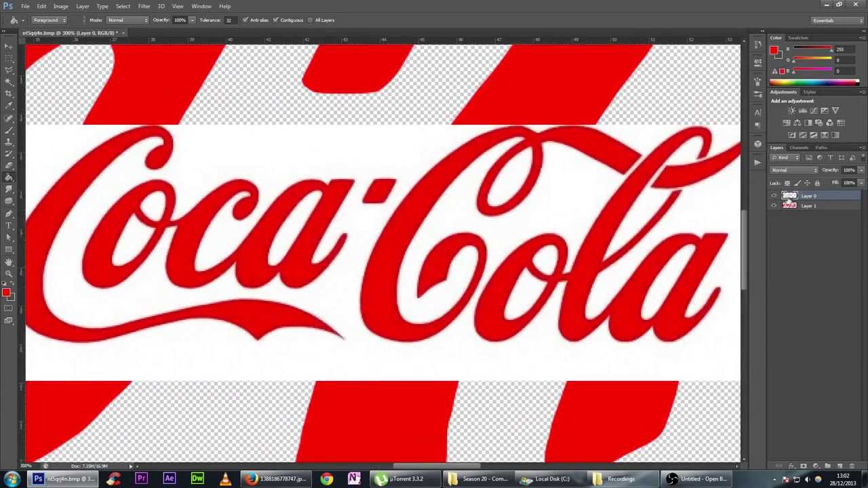Enable the All Layers checkbox

click(310, 20)
